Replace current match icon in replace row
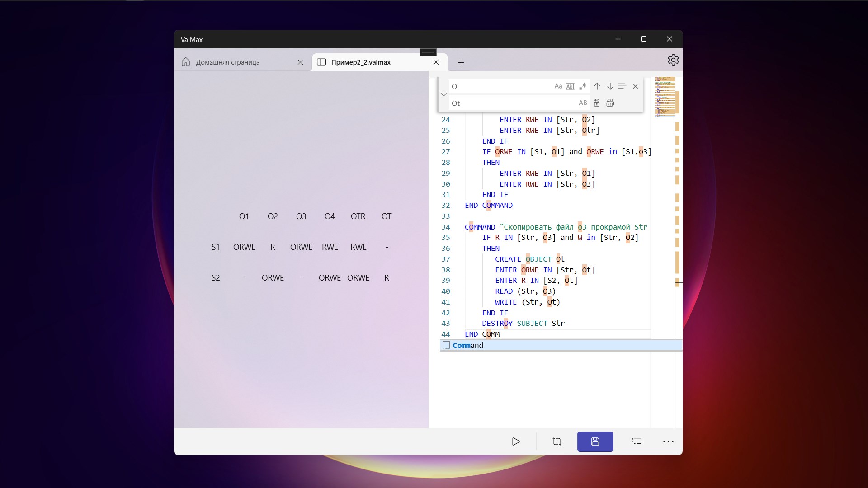This screenshot has height=488, width=868. (x=597, y=103)
